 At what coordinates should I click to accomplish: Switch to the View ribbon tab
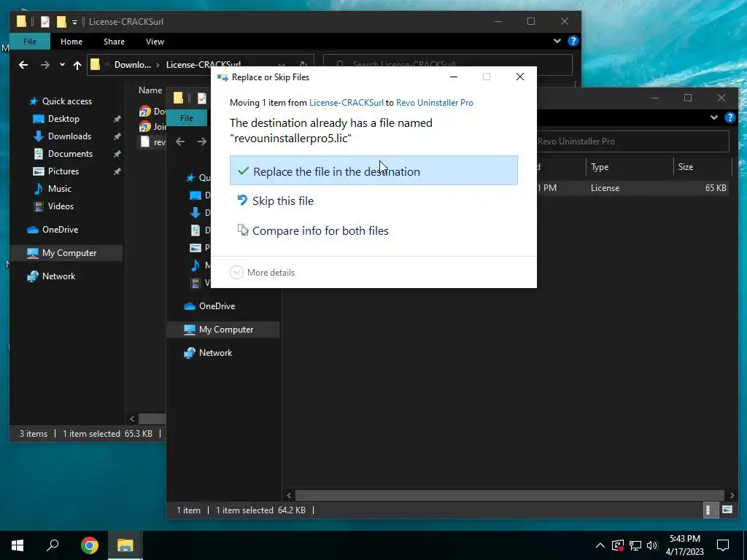[155, 42]
